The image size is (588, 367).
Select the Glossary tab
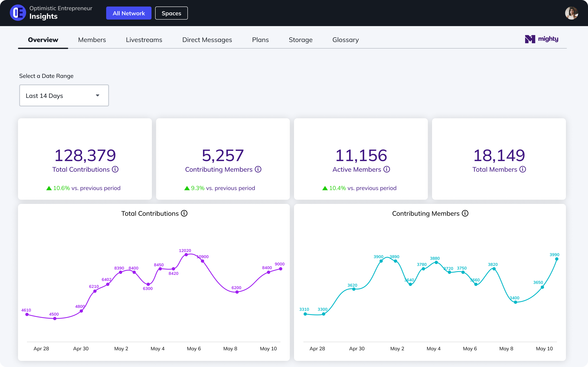coord(345,40)
